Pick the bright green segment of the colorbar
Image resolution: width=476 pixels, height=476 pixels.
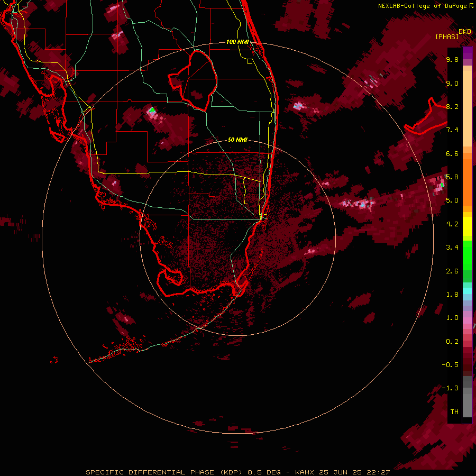click(467, 255)
